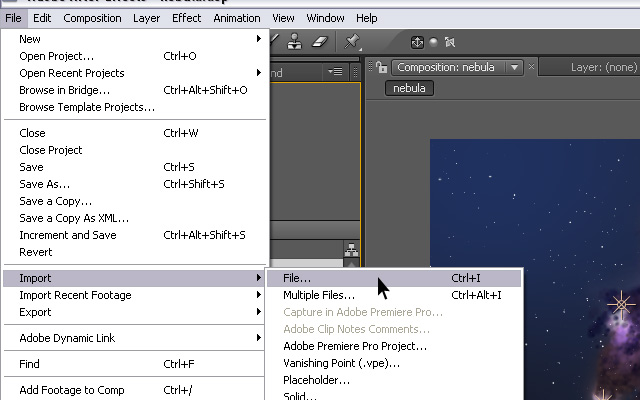
Task: Choose Placeholder... in Import submenu
Action: point(394,380)
